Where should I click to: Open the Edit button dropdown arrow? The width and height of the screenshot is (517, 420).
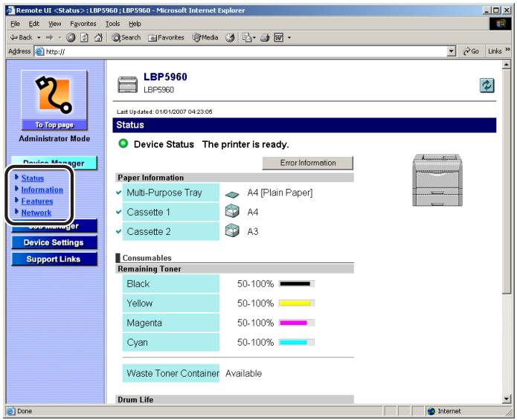289,38
